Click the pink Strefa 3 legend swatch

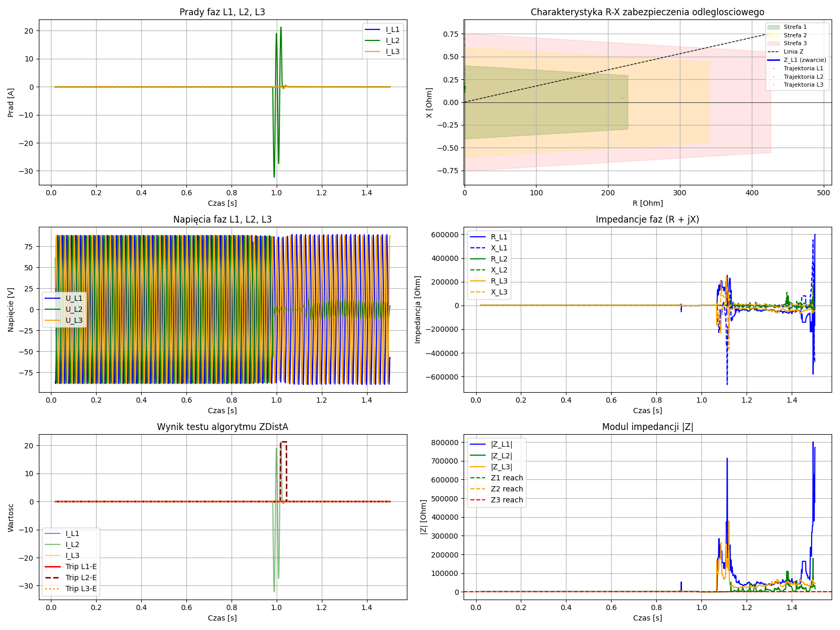tap(773, 44)
